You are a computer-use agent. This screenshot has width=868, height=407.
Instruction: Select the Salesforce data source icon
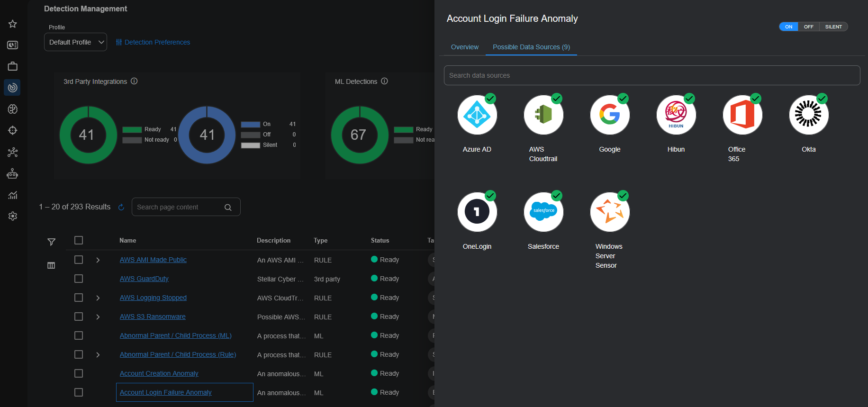tap(543, 212)
